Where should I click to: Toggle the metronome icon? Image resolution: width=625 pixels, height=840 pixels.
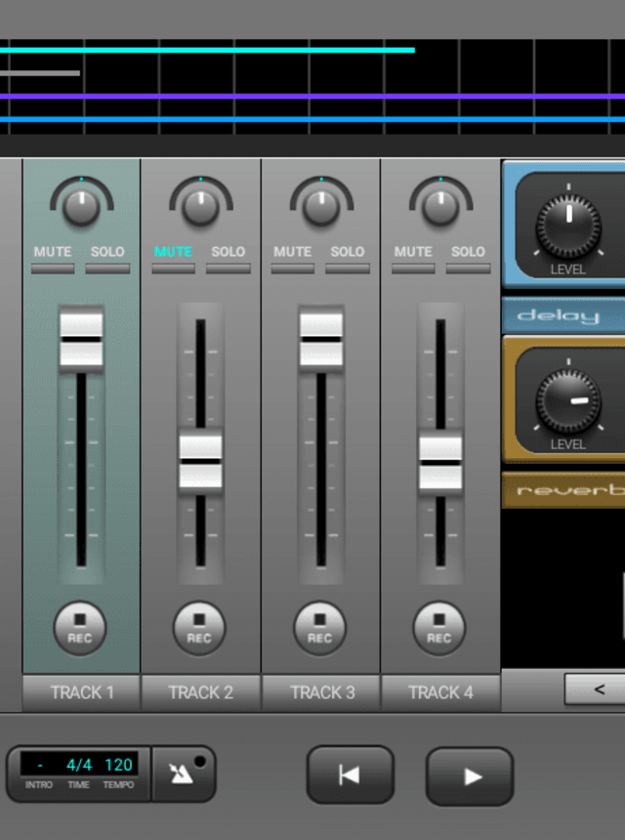pyautogui.click(x=183, y=774)
